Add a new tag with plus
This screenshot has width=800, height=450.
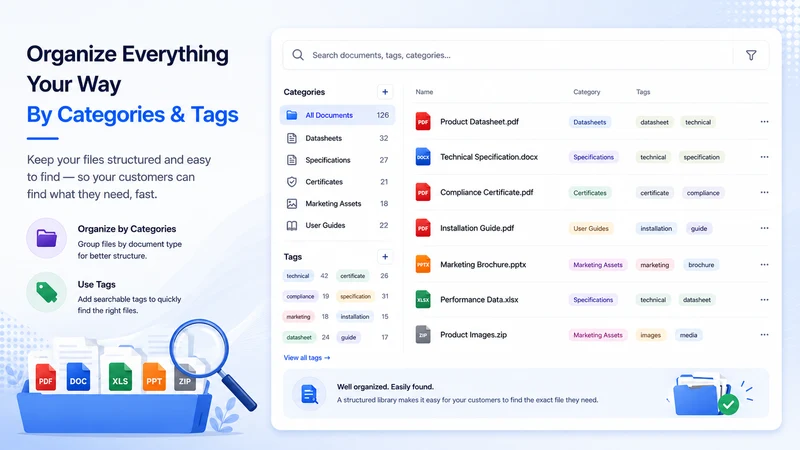(385, 257)
